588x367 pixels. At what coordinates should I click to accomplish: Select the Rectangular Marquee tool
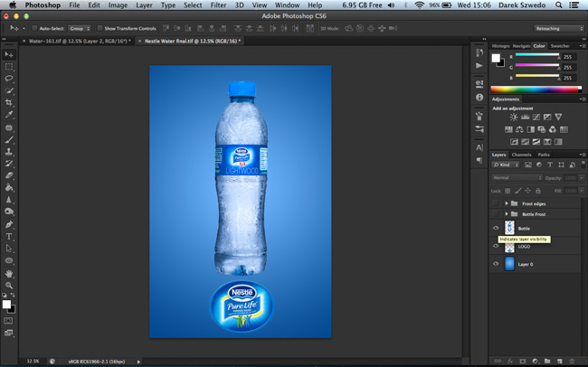click(9, 67)
